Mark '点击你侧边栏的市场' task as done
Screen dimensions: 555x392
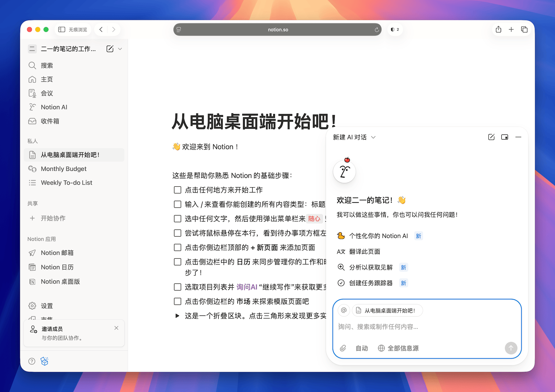[x=177, y=301]
